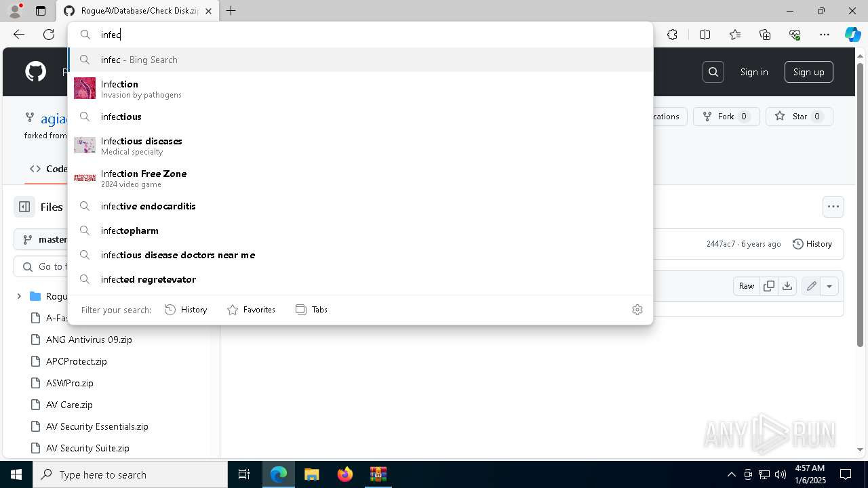This screenshot has height=488, width=868.
Task: Collapse the Files tree panel icon
Action: 24,207
